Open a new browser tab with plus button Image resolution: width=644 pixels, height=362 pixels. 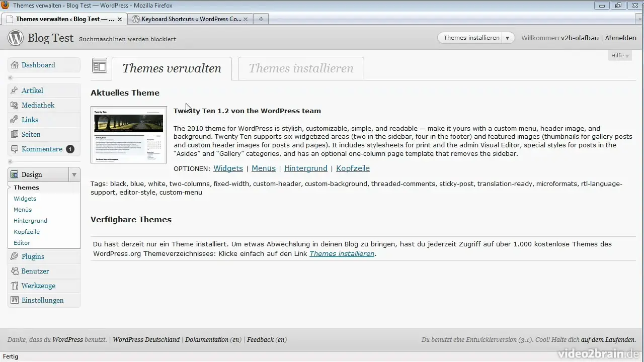pos(261,19)
